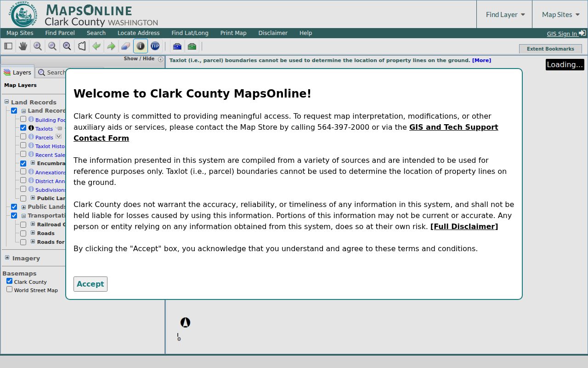Switch to the Layers tab
The width and height of the screenshot is (588, 368).
tap(17, 72)
